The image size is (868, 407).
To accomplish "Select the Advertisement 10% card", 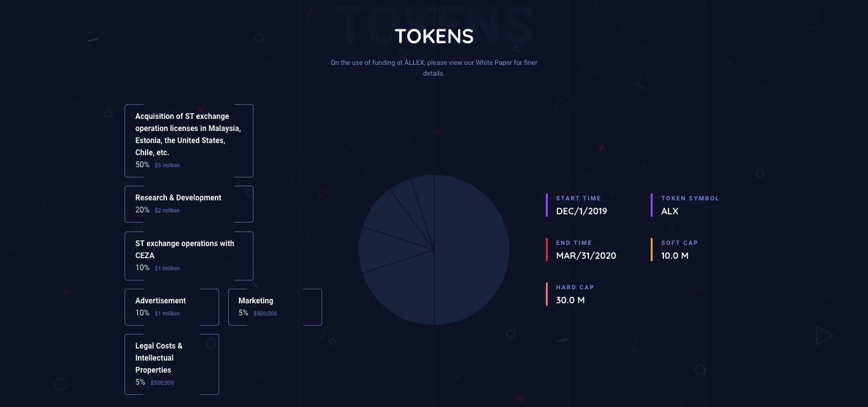I will click(172, 307).
